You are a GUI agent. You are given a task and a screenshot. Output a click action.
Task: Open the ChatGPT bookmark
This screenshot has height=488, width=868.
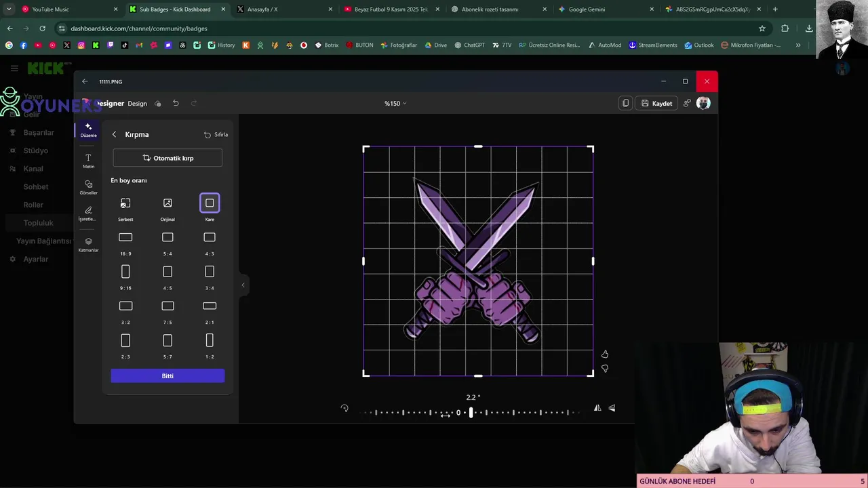tap(469, 45)
